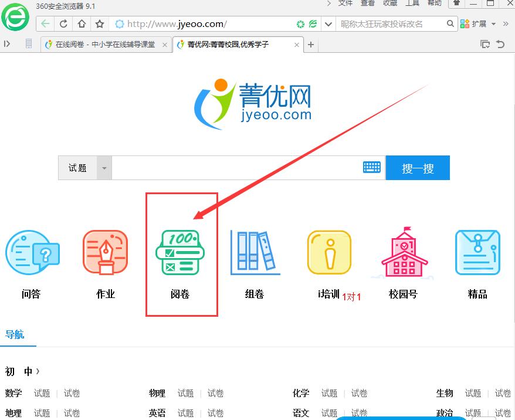Click the on-screen keyboard icon in search box
The width and height of the screenshot is (515, 420).
click(x=372, y=168)
